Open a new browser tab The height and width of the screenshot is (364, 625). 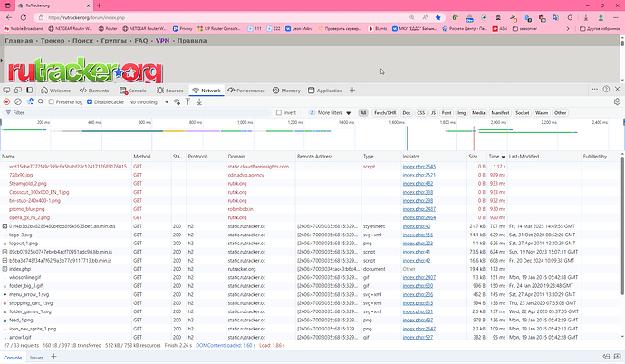pos(100,5)
